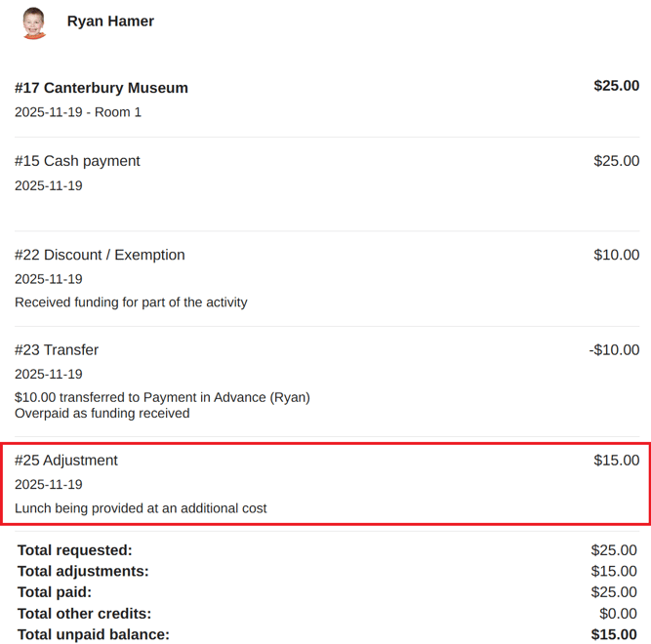Click the Total adjustments label
Viewport: 651px width, 644px height.
[83, 571]
